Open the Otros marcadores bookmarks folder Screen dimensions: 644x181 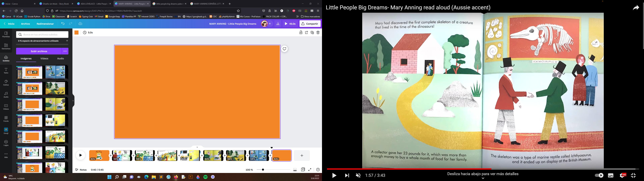tap(310, 16)
